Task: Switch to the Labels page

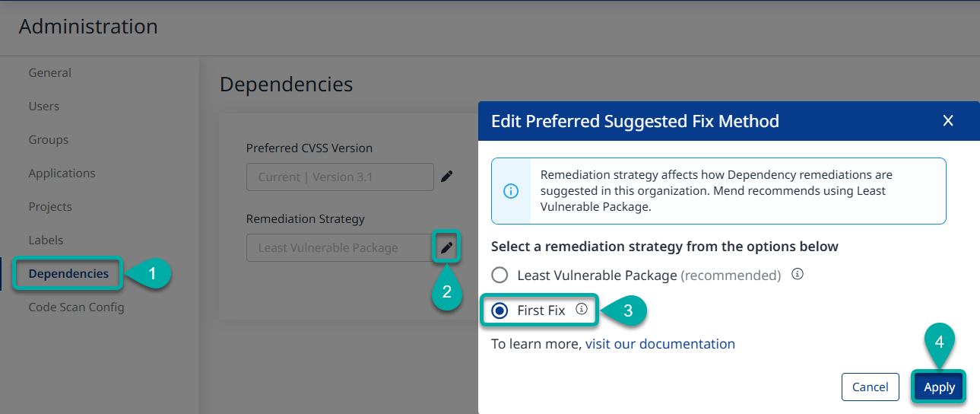Action: [46, 240]
